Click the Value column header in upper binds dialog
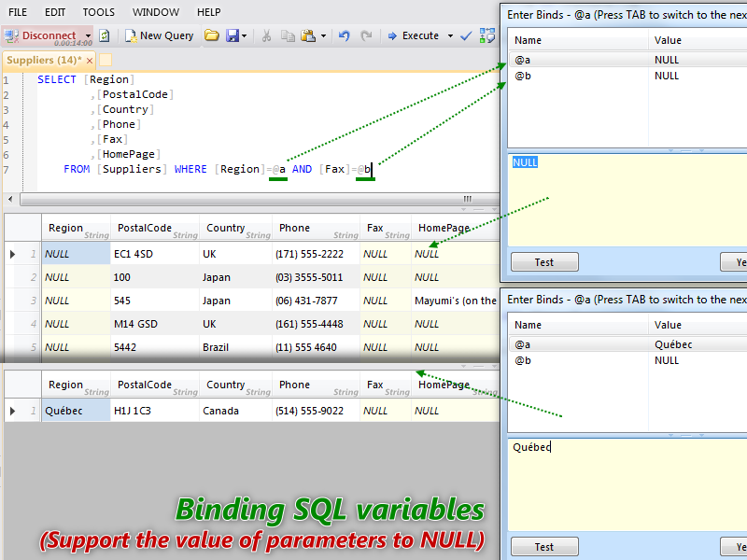 click(698, 40)
